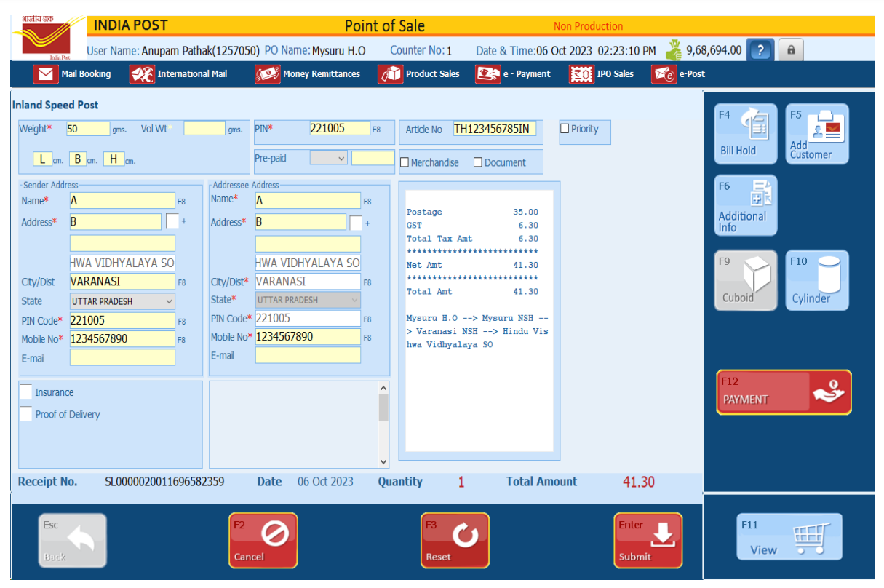This screenshot has height=588, width=884.
Task: Open the Money Remittances menu label
Action: pos(322,74)
